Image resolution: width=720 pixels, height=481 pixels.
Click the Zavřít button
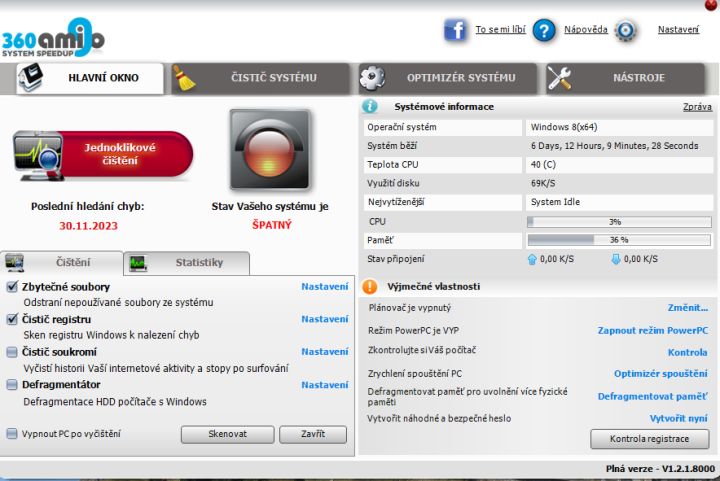pyautogui.click(x=313, y=434)
